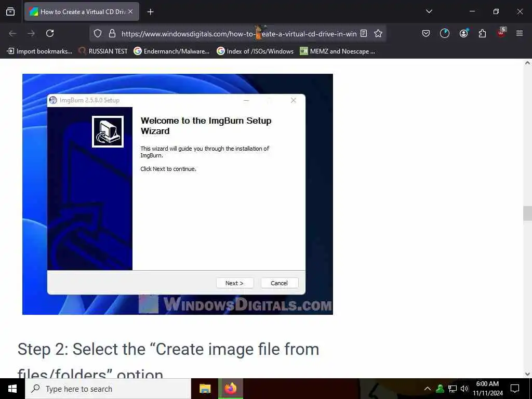Open a new tab with plus button
532x399 pixels.
pos(150,12)
